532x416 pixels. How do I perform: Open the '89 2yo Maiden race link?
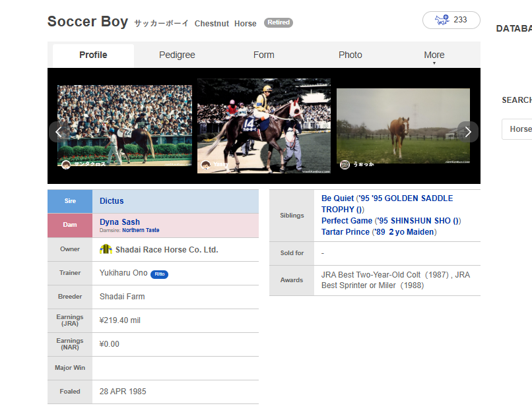click(404, 231)
